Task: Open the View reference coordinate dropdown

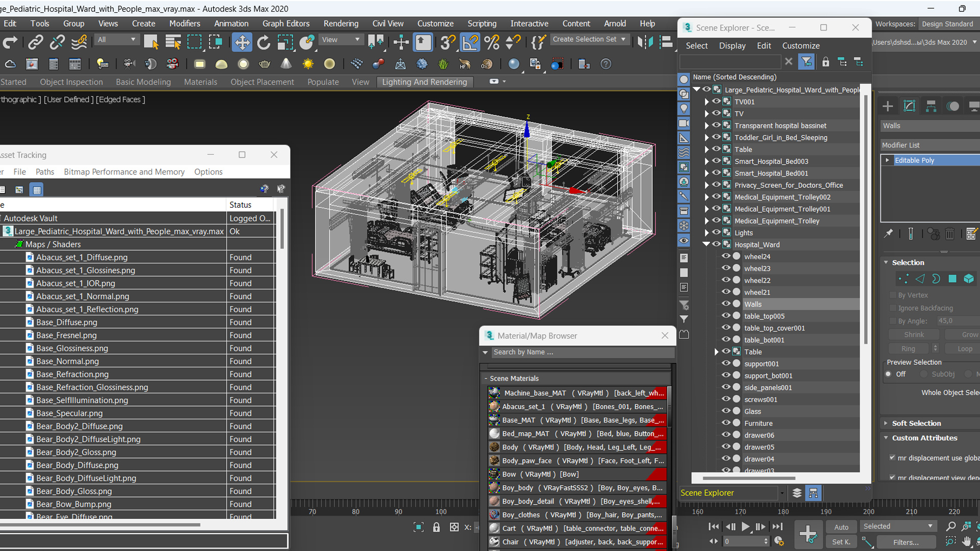Action: point(340,40)
